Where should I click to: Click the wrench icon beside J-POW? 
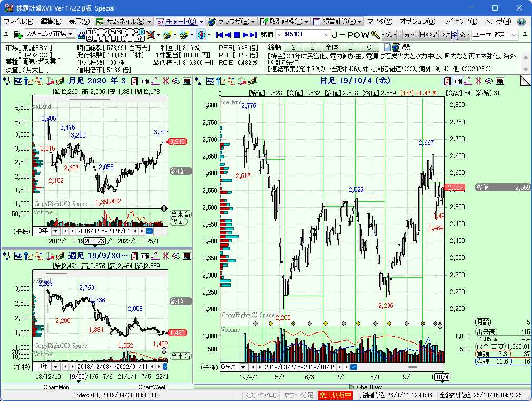pyautogui.click(x=376, y=35)
